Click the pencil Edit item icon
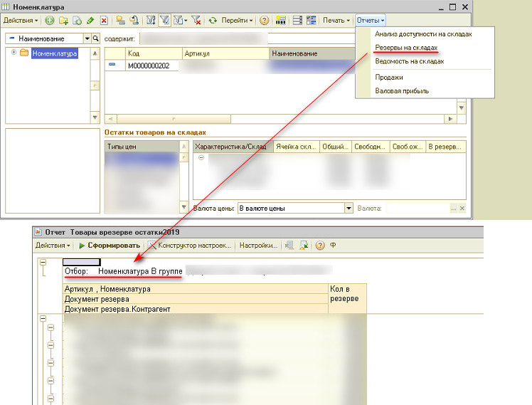 [90, 21]
